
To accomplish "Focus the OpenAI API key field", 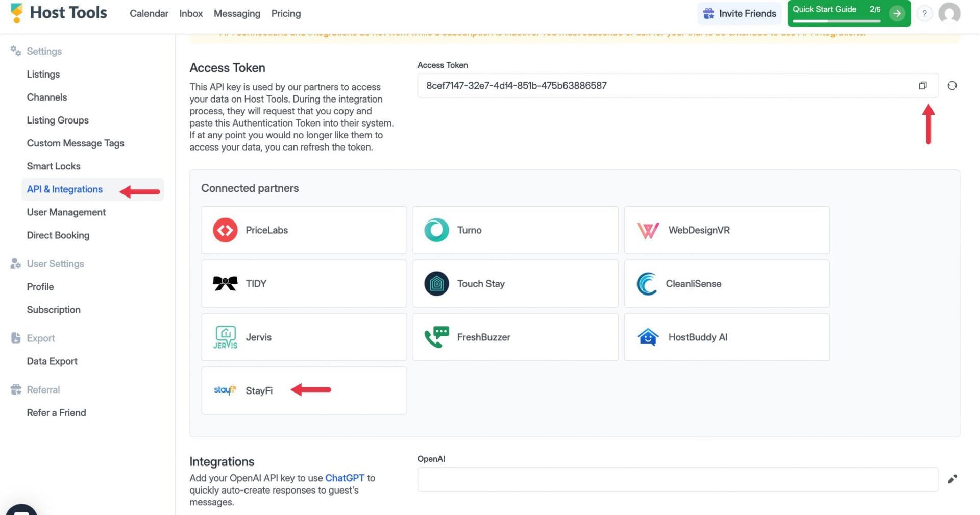I will click(677, 479).
